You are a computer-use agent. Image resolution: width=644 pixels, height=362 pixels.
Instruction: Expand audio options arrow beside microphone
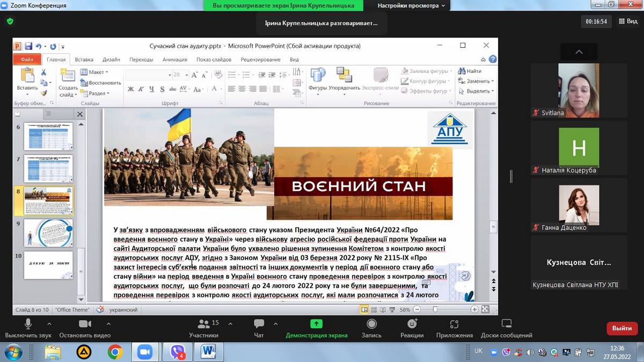[x=49, y=324]
